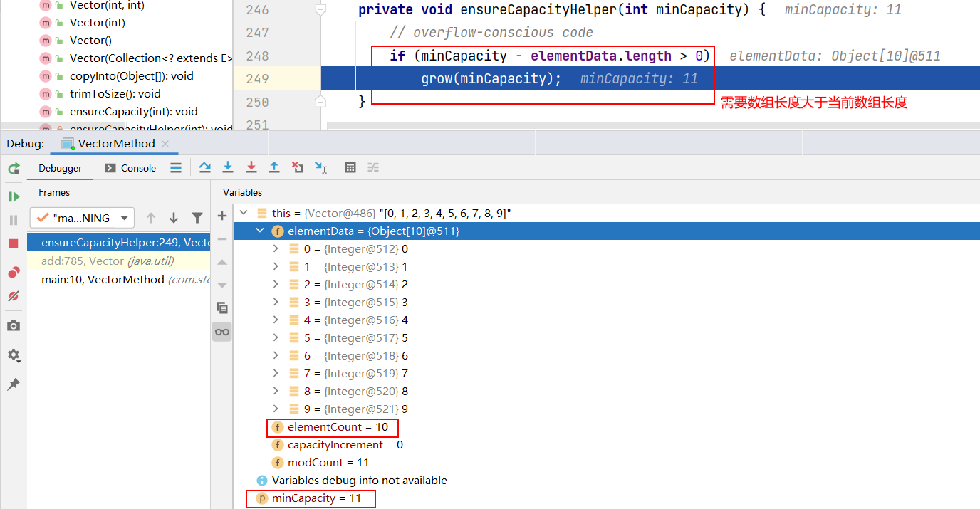980x509 pixels.
Task: Duplicate the watch with the copy icon
Action: click(222, 308)
